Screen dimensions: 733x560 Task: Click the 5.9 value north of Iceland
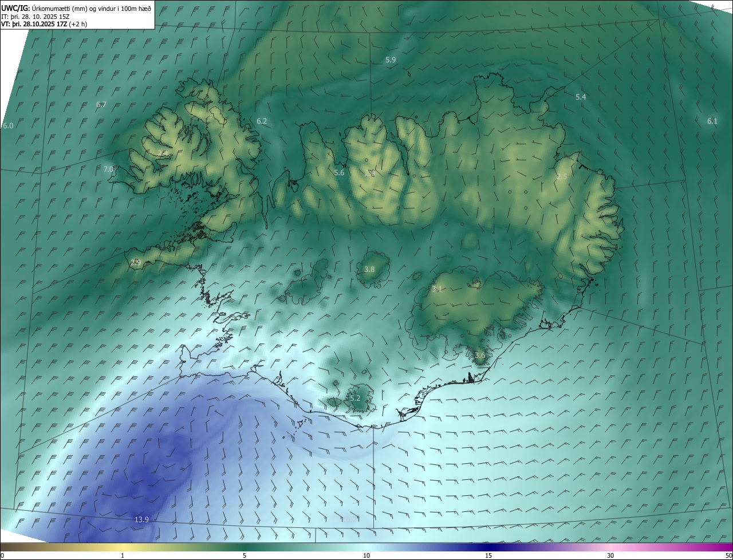(x=391, y=60)
